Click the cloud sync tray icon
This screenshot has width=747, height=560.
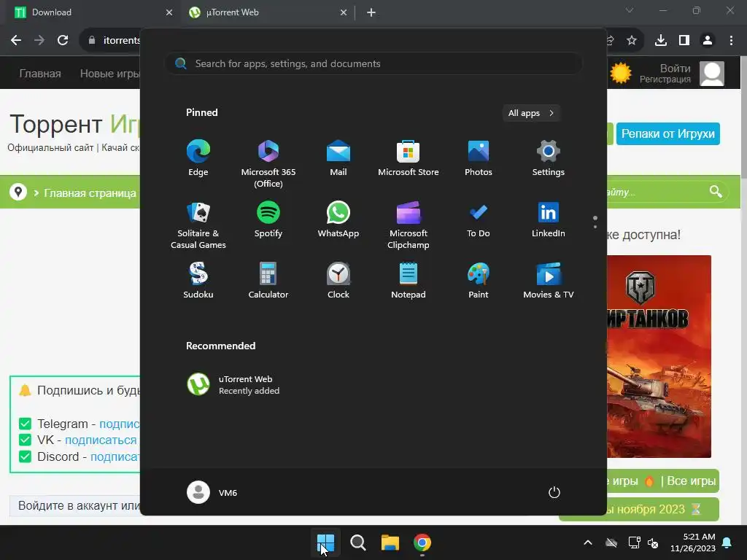click(x=611, y=542)
